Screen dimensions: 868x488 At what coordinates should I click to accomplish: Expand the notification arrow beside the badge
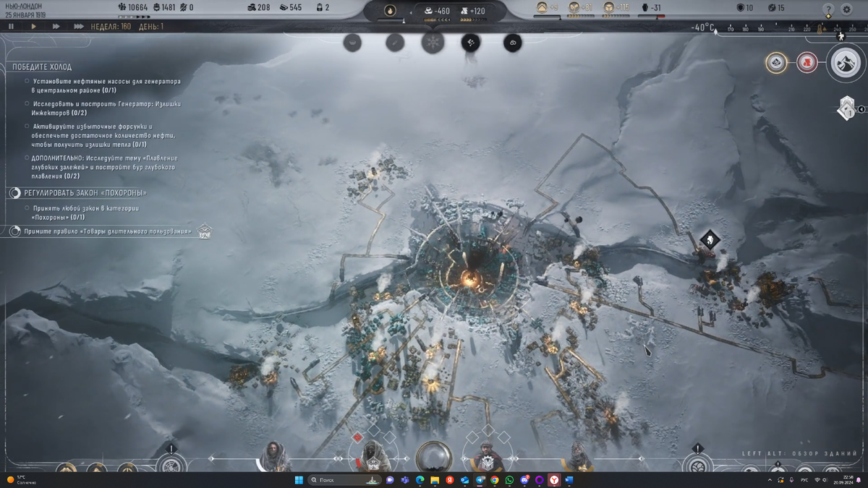click(861, 110)
